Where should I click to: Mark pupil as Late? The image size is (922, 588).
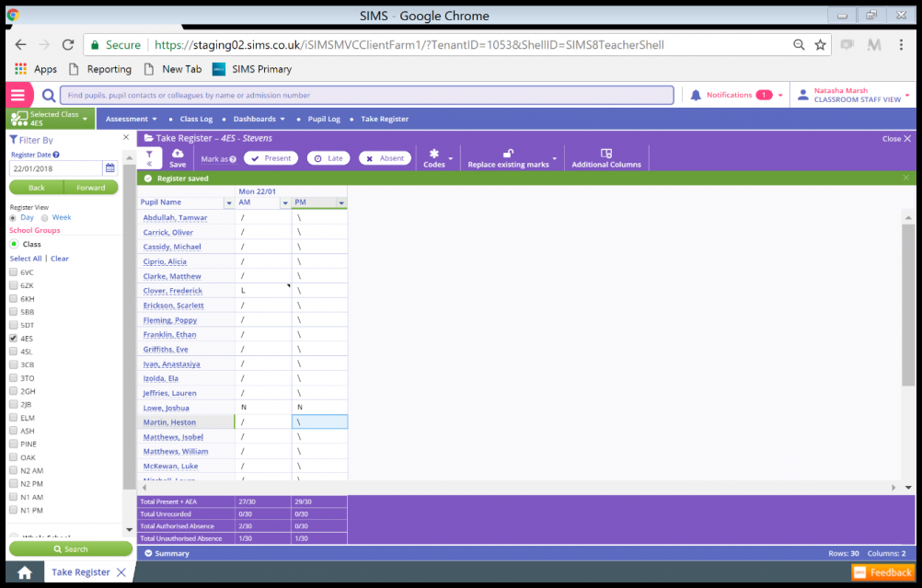click(x=328, y=158)
